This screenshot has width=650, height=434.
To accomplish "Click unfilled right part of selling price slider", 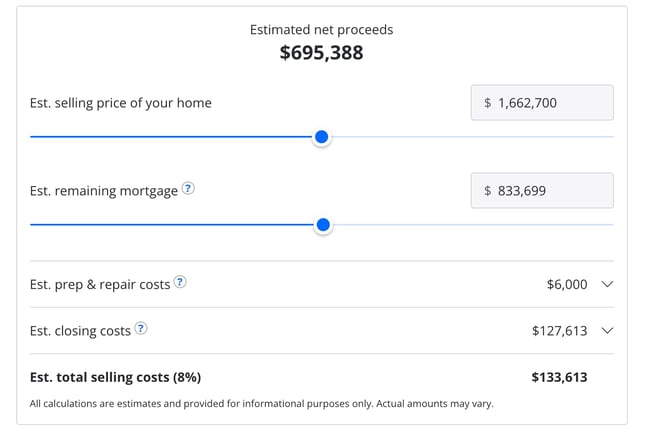I will click(x=470, y=137).
